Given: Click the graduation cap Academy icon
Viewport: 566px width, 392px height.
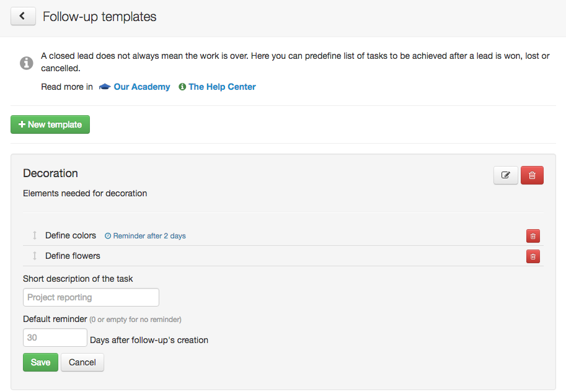Looking at the screenshot, I should [105, 87].
